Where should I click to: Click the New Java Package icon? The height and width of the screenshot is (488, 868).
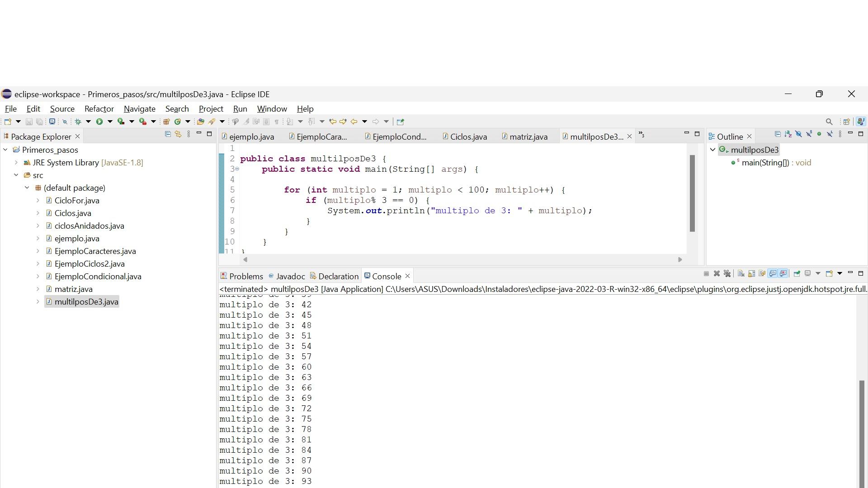[x=166, y=122]
